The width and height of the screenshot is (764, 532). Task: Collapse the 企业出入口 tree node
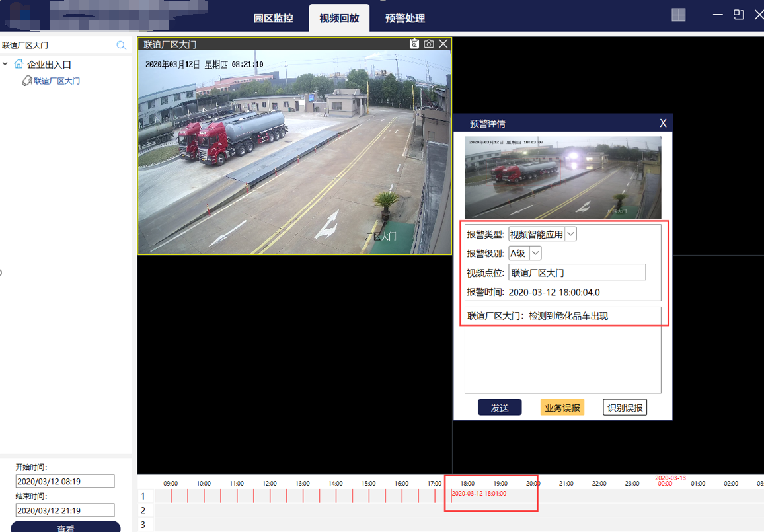(x=6, y=64)
